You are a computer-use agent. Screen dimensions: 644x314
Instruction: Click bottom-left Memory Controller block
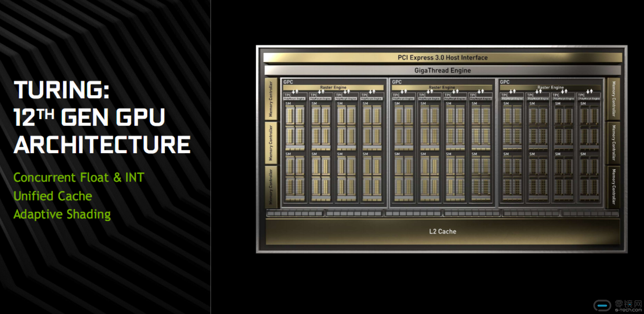pyautogui.click(x=271, y=186)
